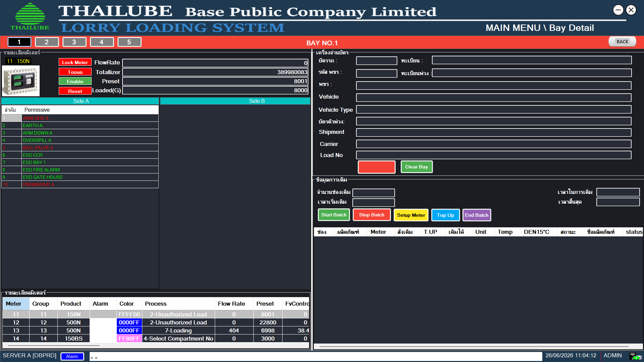Click the meter table horizontal scrollbar
The height and width of the screenshot is (362, 644).
point(54,345)
